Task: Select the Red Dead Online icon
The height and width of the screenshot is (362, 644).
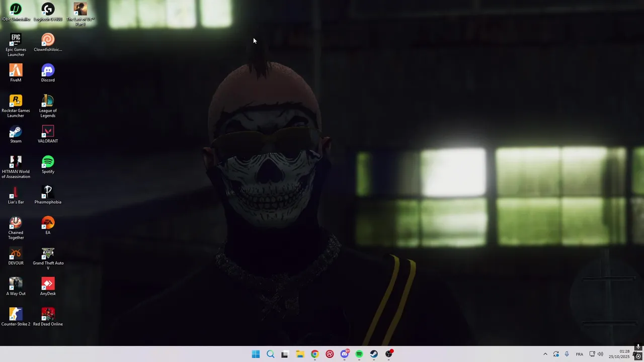Action: point(48,317)
